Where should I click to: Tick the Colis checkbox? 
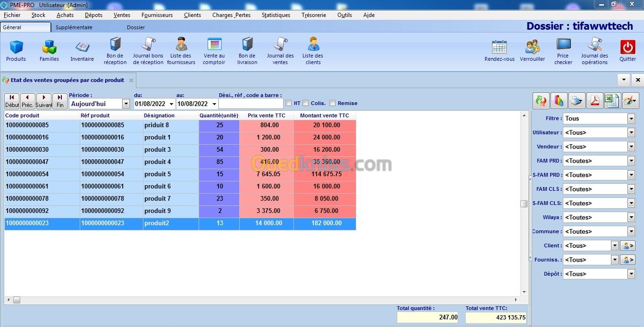click(x=306, y=103)
